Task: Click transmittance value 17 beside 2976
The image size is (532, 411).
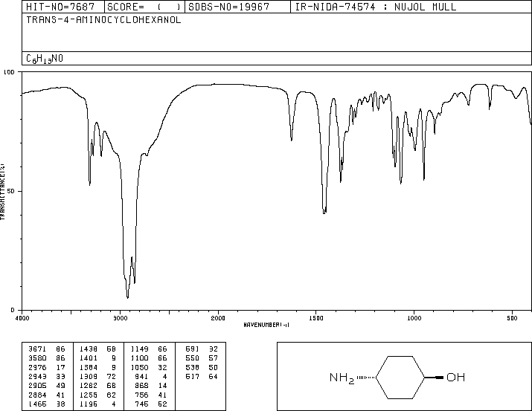Action: tap(61, 367)
